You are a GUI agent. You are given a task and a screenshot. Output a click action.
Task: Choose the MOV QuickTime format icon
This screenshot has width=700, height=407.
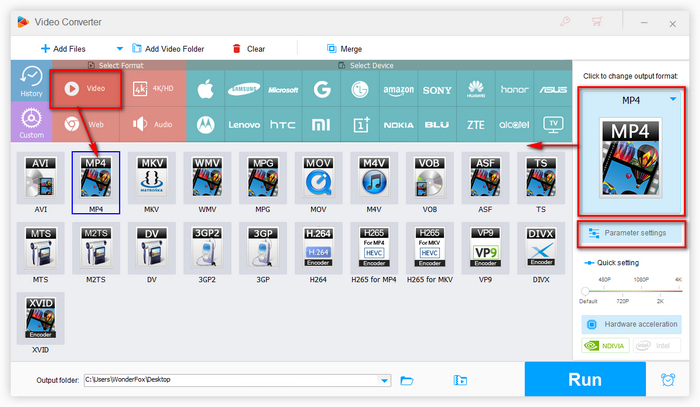[x=318, y=178]
